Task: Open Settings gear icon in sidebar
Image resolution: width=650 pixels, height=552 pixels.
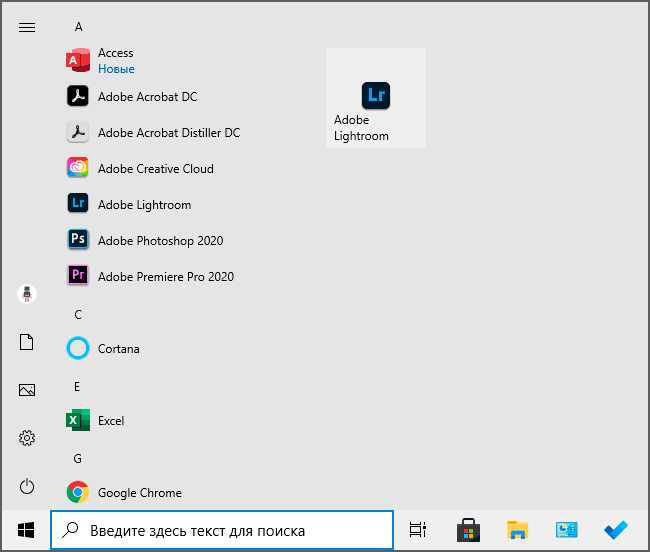Action: [x=27, y=438]
